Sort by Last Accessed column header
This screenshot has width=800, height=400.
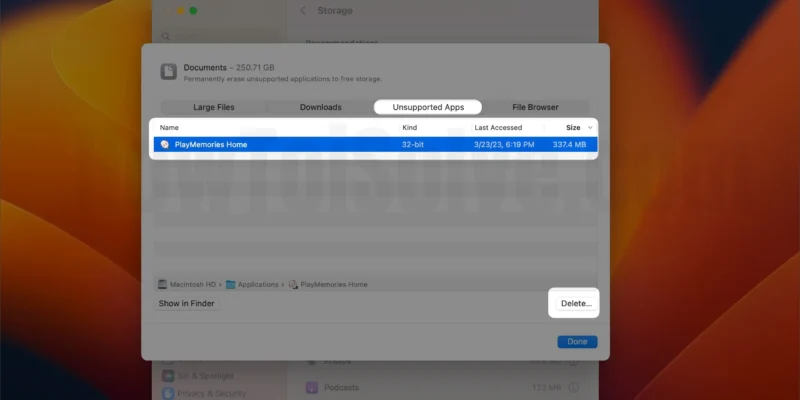click(498, 128)
